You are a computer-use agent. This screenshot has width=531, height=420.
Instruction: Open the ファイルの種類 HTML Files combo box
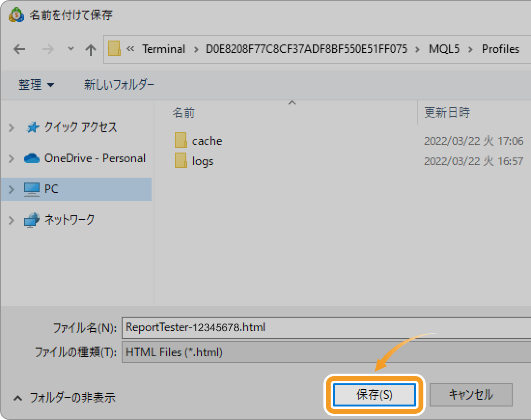click(x=326, y=352)
